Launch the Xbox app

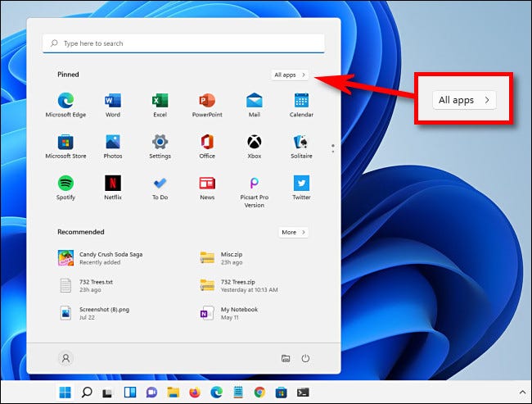click(254, 146)
